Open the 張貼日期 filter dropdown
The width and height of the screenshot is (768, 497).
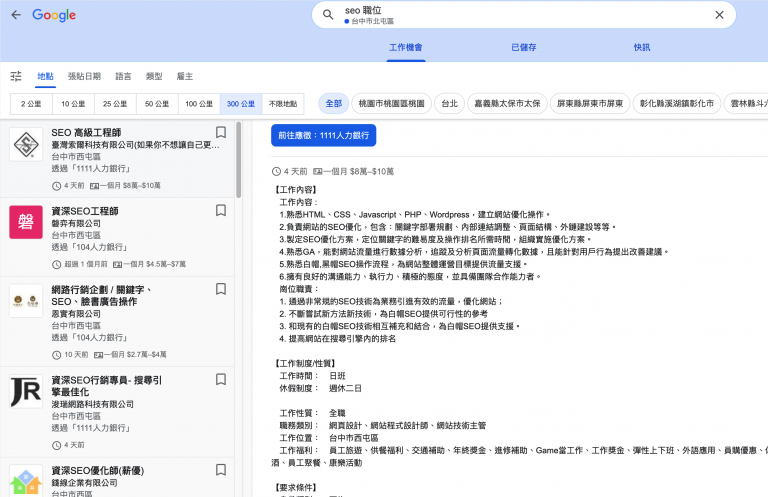pos(84,76)
